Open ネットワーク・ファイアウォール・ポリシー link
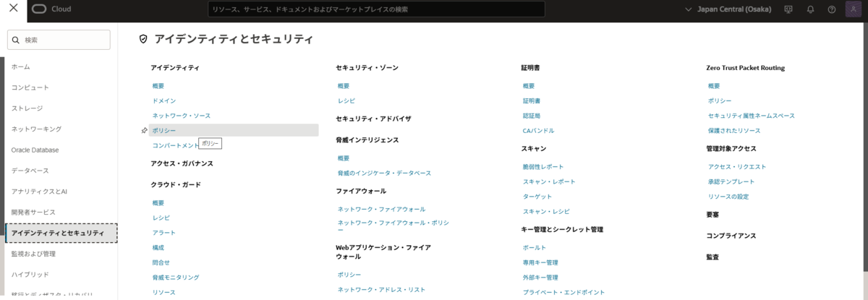 click(x=394, y=227)
